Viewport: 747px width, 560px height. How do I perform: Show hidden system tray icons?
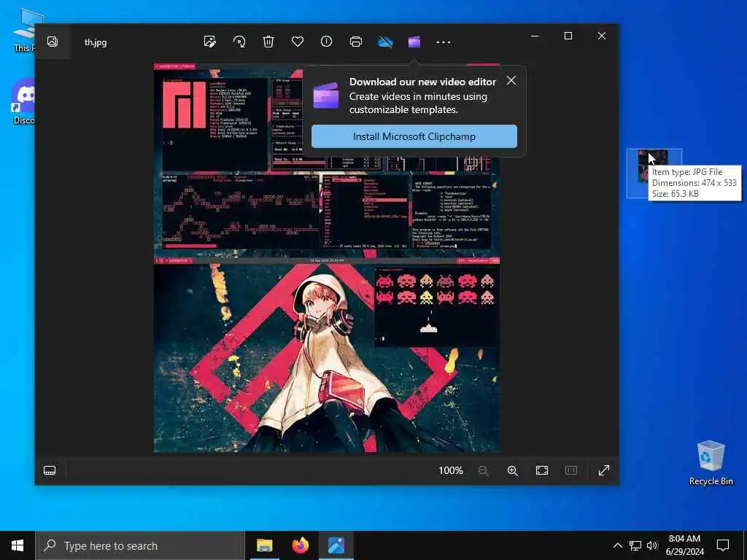coord(617,545)
